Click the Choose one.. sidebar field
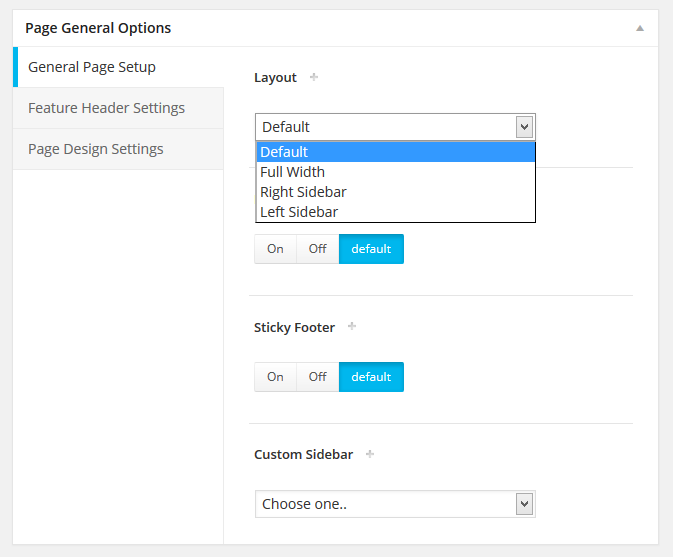The width and height of the screenshot is (673, 557). 395,504
